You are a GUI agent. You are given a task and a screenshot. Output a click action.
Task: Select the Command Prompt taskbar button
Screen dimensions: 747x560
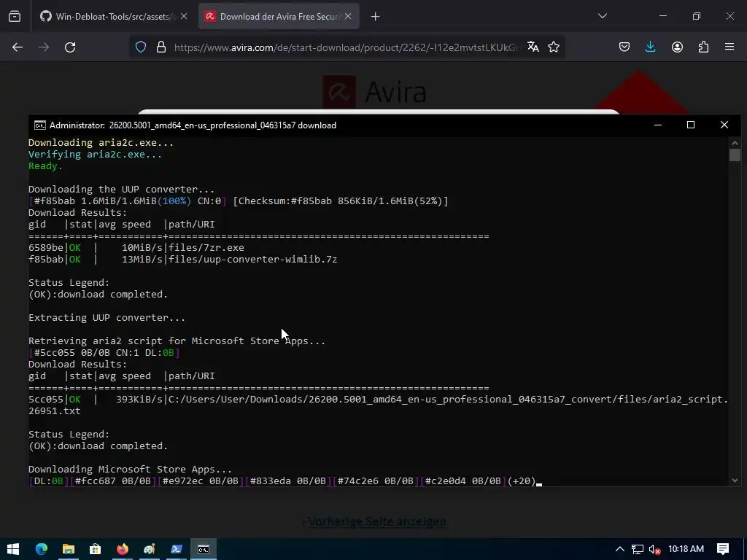click(204, 549)
